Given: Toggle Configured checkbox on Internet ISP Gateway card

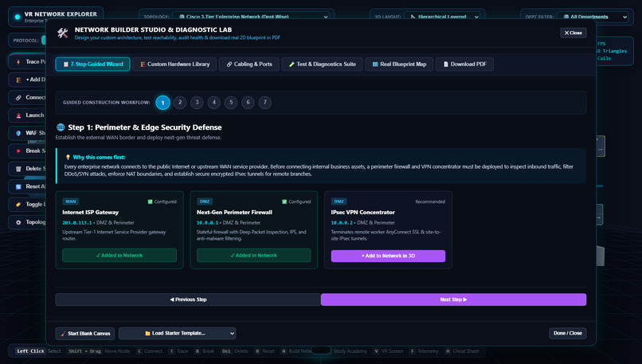Looking at the screenshot, I should click(150, 202).
